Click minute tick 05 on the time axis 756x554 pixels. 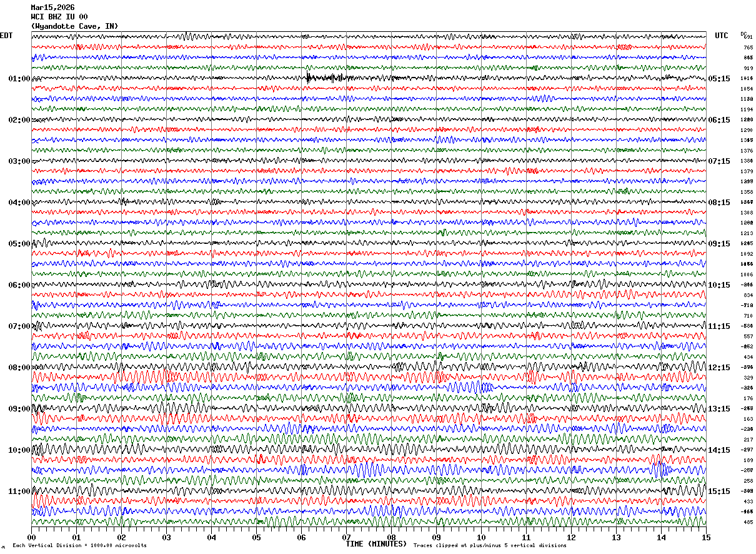(256, 537)
